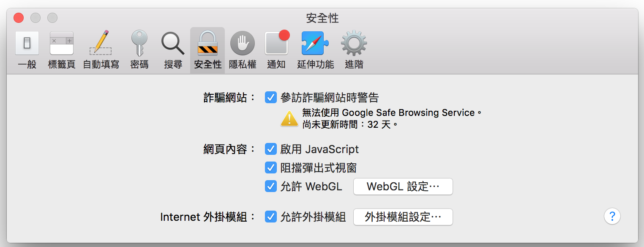Click the WebGL 設定… button

pos(403,187)
